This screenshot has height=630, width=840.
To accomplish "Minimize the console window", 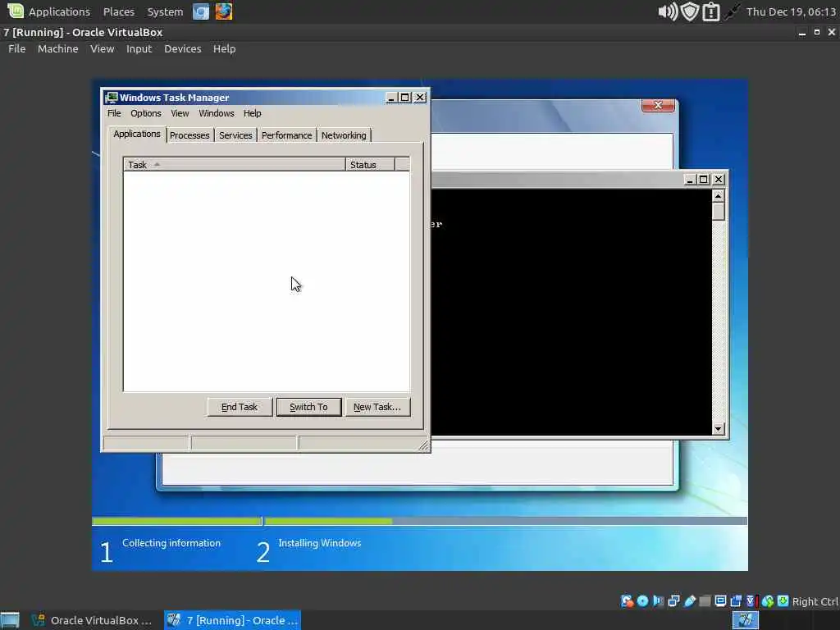I will (690, 180).
